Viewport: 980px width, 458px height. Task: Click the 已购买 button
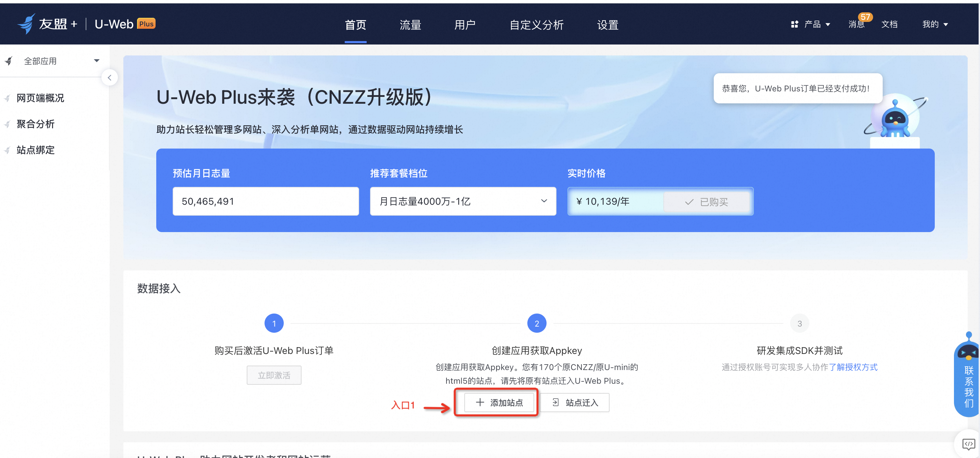pyautogui.click(x=707, y=201)
